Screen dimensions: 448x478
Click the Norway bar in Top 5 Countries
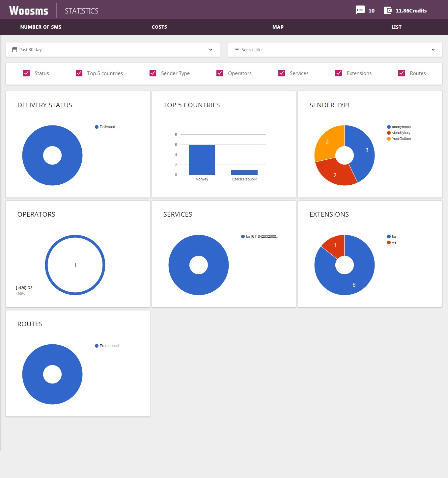202,160
